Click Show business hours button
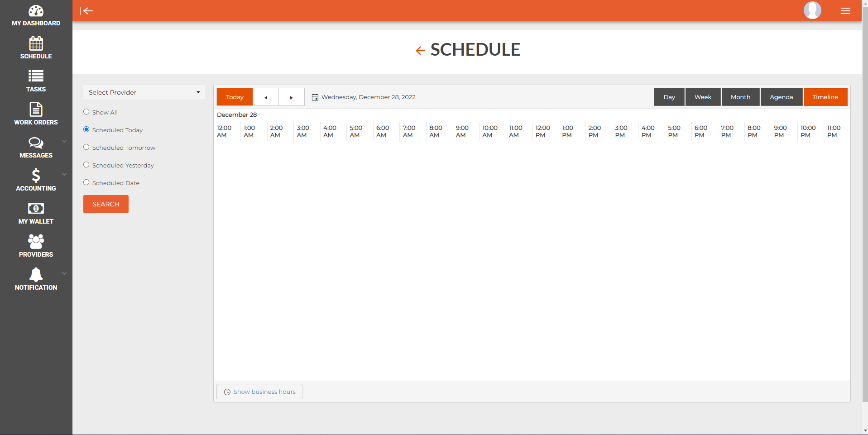The image size is (868, 435). pos(259,392)
